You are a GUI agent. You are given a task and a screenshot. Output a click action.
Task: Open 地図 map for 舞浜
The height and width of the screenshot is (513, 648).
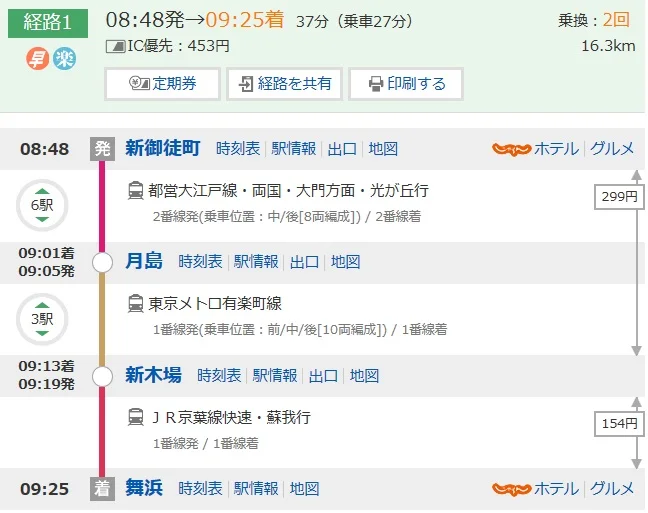(x=305, y=489)
